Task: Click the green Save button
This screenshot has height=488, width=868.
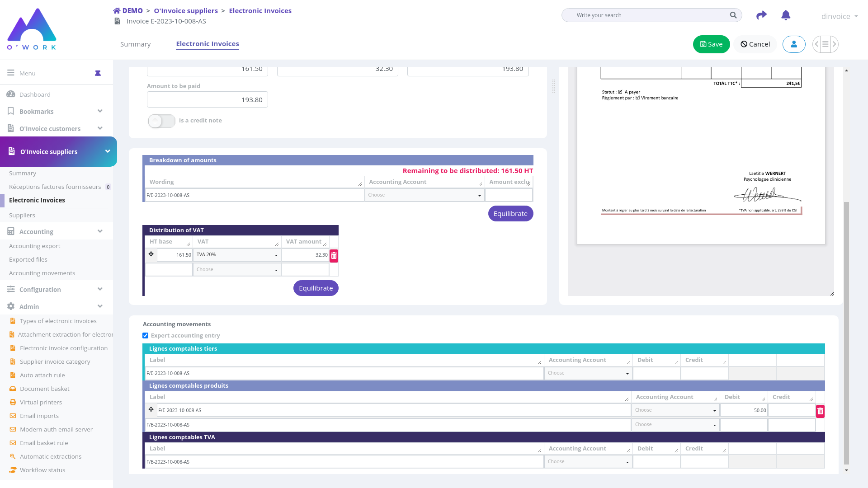Action: [x=711, y=44]
